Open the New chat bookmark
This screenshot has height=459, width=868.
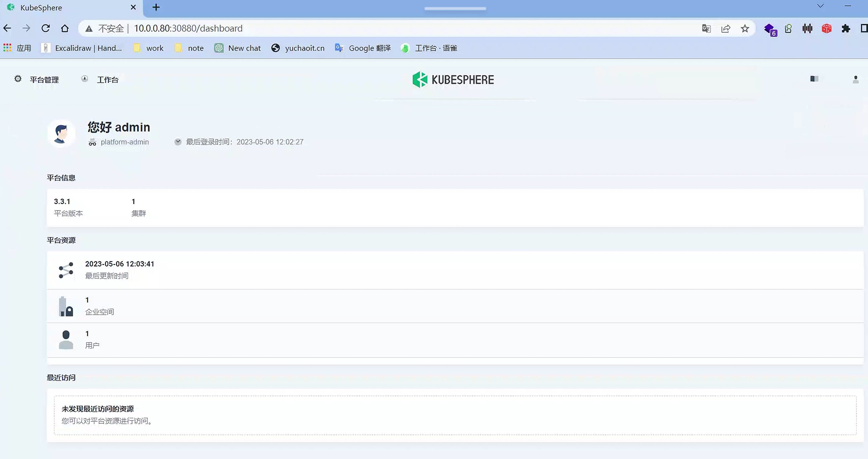pyautogui.click(x=237, y=48)
